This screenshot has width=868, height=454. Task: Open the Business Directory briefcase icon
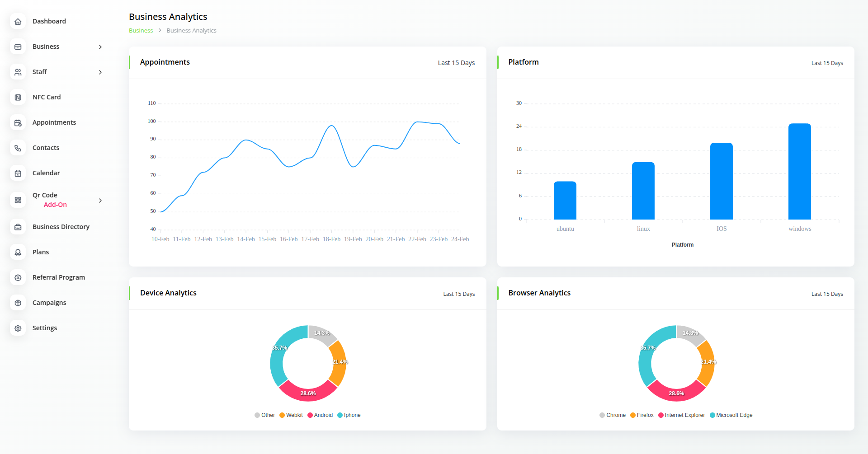click(x=18, y=227)
